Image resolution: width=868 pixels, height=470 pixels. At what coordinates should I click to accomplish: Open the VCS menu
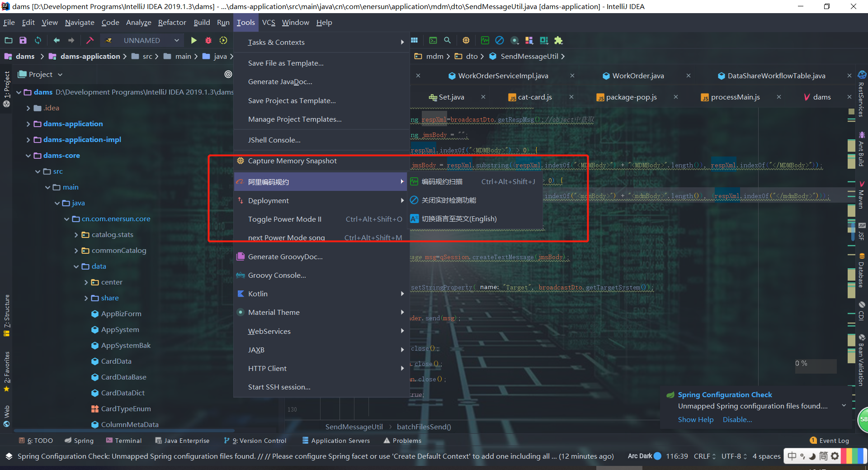pos(269,22)
